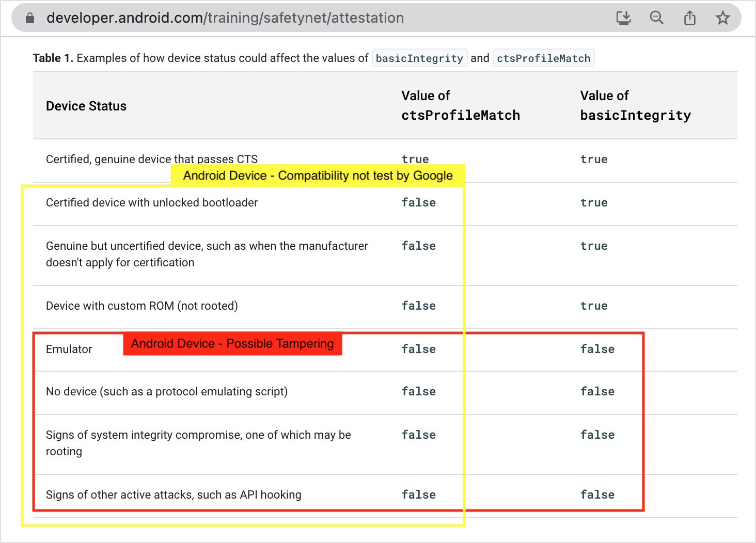This screenshot has height=543, width=756.
Task: Click the Device Status column header
Action: coord(86,106)
